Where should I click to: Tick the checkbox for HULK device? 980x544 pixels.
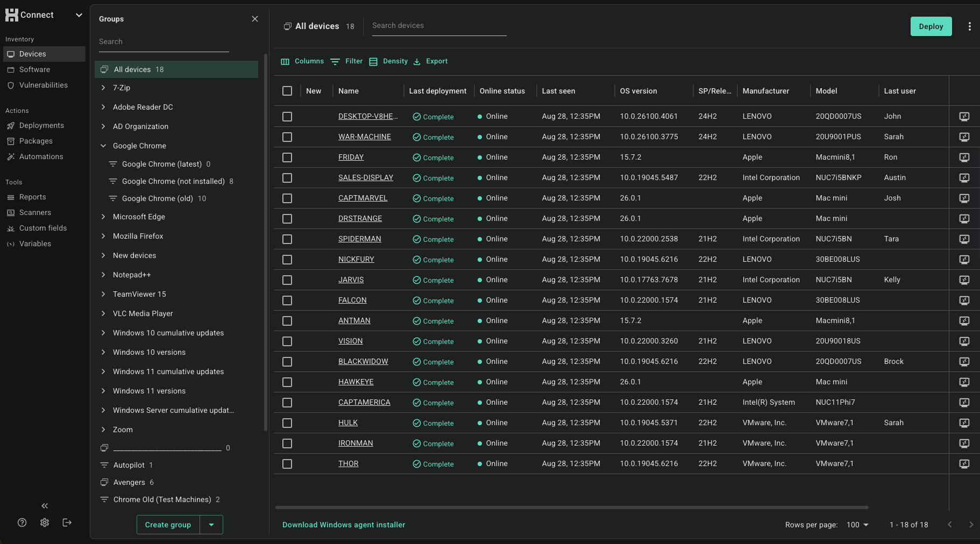coord(287,423)
